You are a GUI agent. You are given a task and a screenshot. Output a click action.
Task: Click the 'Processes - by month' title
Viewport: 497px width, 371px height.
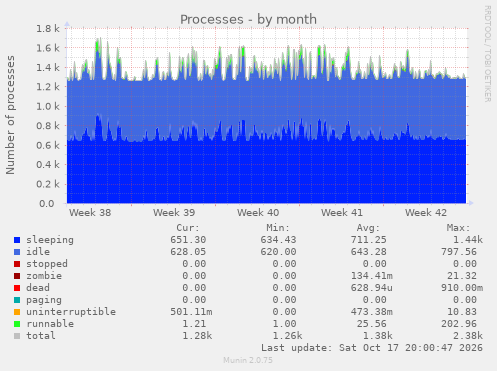point(248,19)
